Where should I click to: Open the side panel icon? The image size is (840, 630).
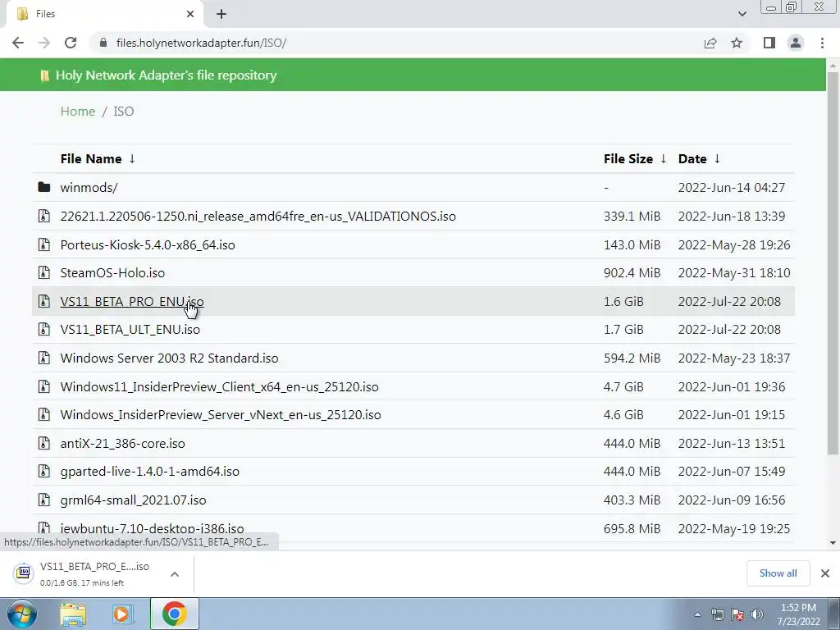[x=769, y=43]
